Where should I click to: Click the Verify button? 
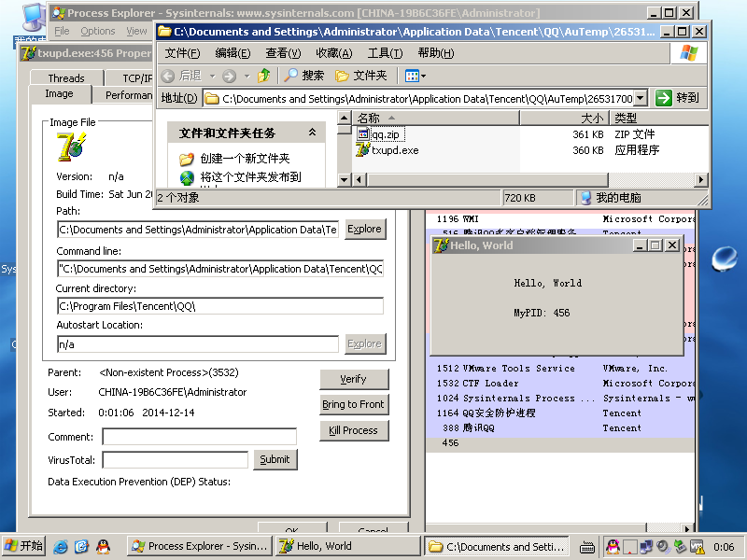354,379
